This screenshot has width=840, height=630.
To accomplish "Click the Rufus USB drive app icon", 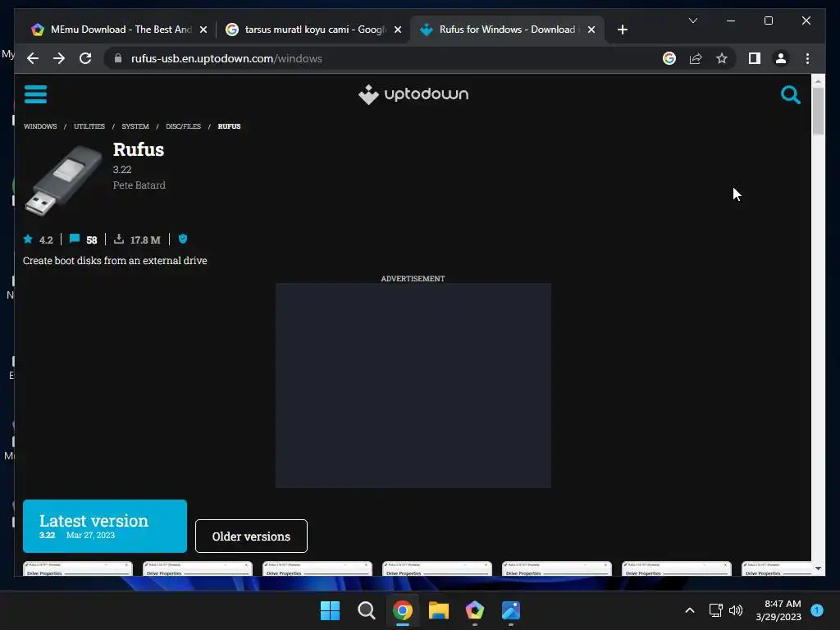I will [63, 180].
